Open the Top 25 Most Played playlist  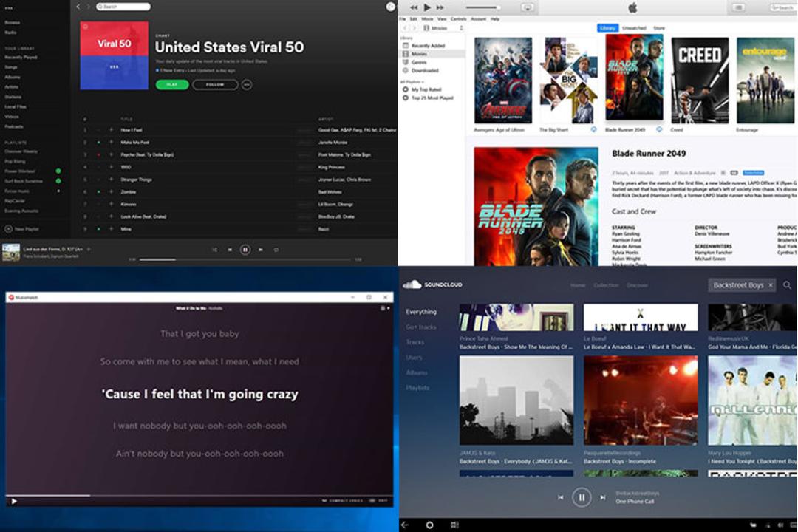(x=432, y=98)
